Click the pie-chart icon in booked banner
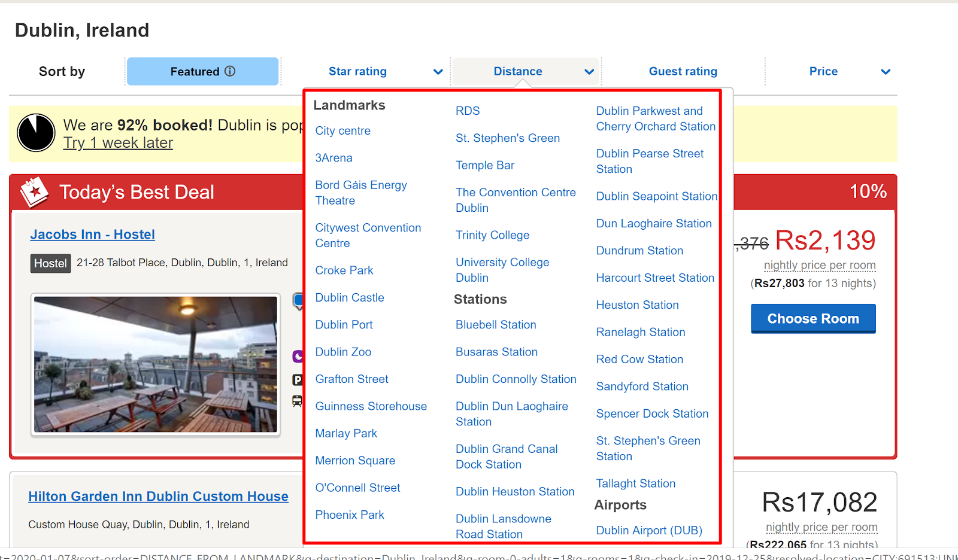 (x=36, y=133)
